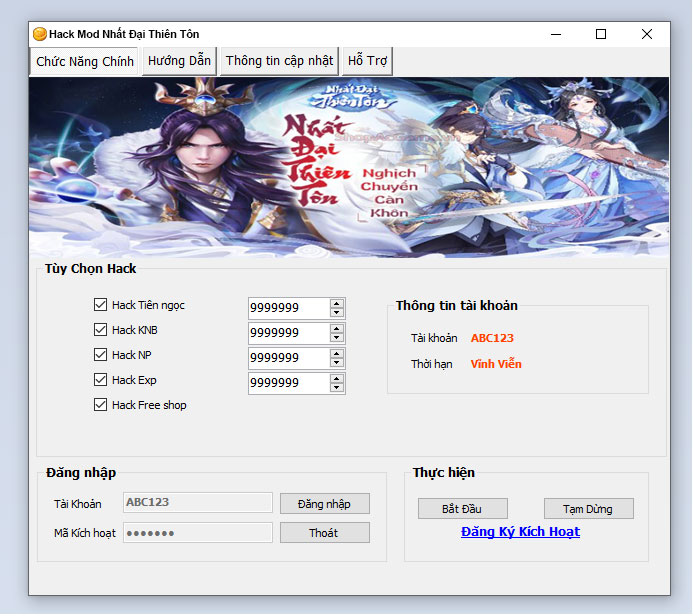
Task: Toggle the Hack Tiên ngọc checkbox
Action: pos(100,304)
